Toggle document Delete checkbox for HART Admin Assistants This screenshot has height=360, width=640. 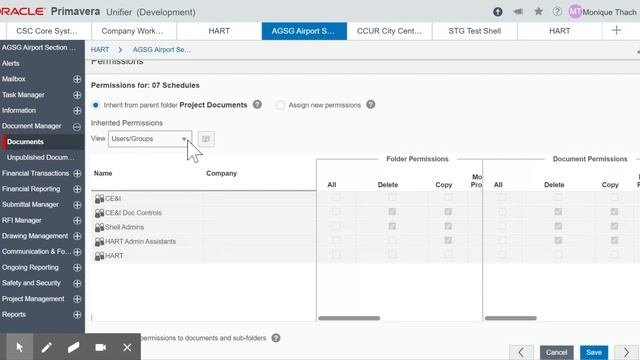coord(558,240)
